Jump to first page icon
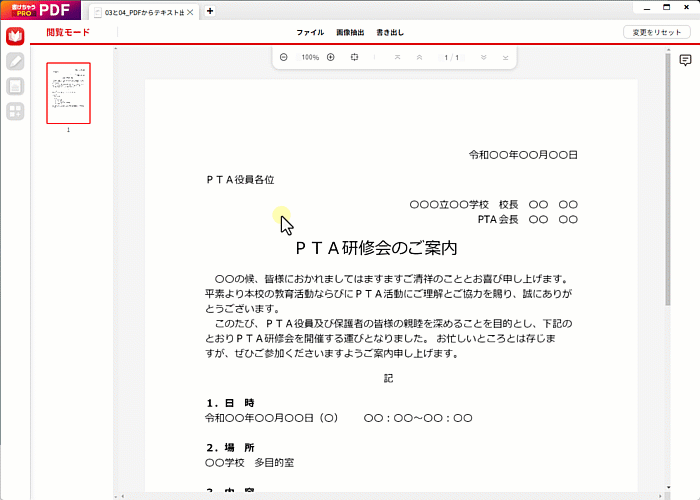Viewport: 700px width, 500px height. pyautogui.click(x=397, y=57)
